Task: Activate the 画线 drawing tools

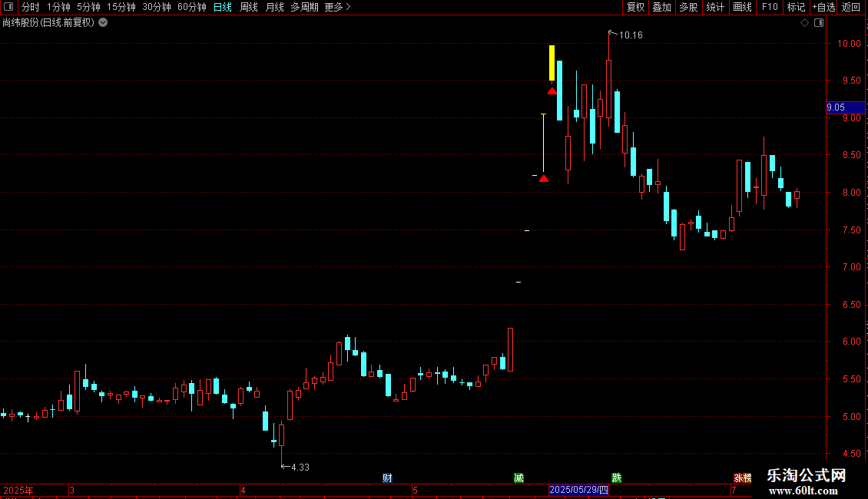Action: click(742, 7)
